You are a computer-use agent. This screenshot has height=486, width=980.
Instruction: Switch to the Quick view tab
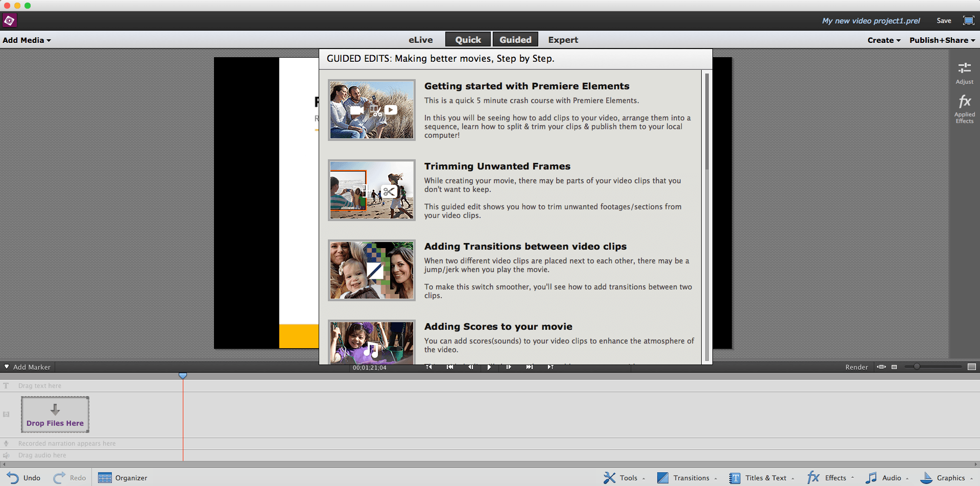click(x=468, y=40)
